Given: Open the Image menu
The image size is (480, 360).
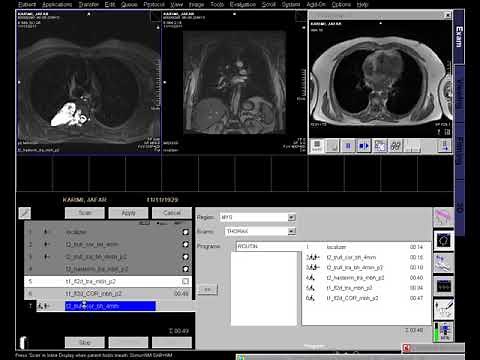Looking at the screenshot, I should click(197, 4).
